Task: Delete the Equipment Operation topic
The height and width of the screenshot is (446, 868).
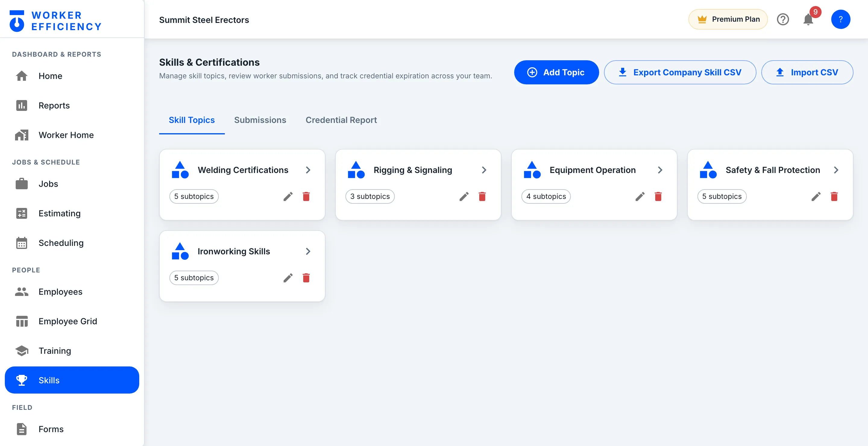Action: click(658, 196)
